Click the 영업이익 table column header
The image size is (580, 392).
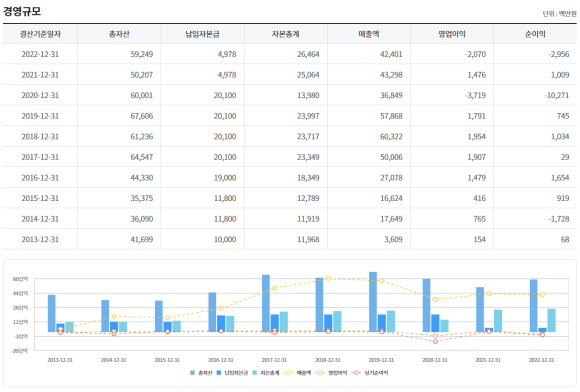point(452,34)
